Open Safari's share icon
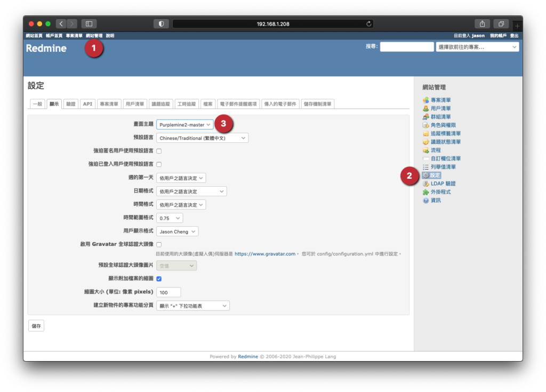Screen dimensions: 546x392 pos(482,23)
